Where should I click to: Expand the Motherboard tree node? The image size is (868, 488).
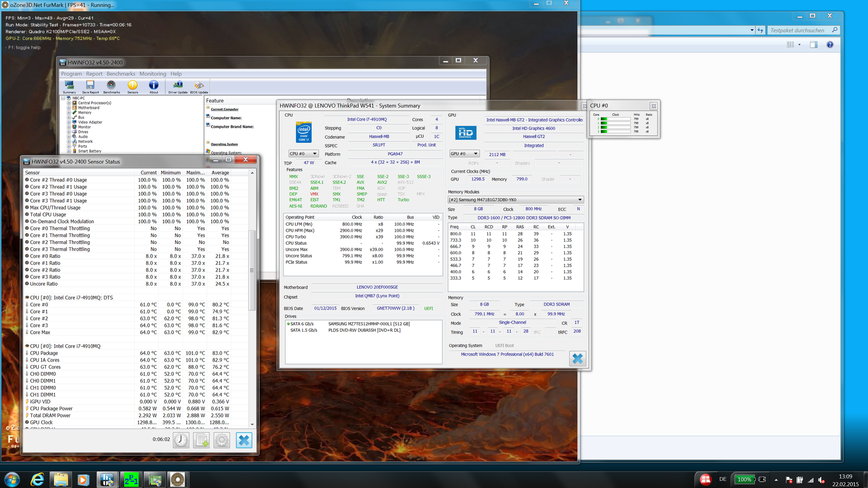(69, 108)
